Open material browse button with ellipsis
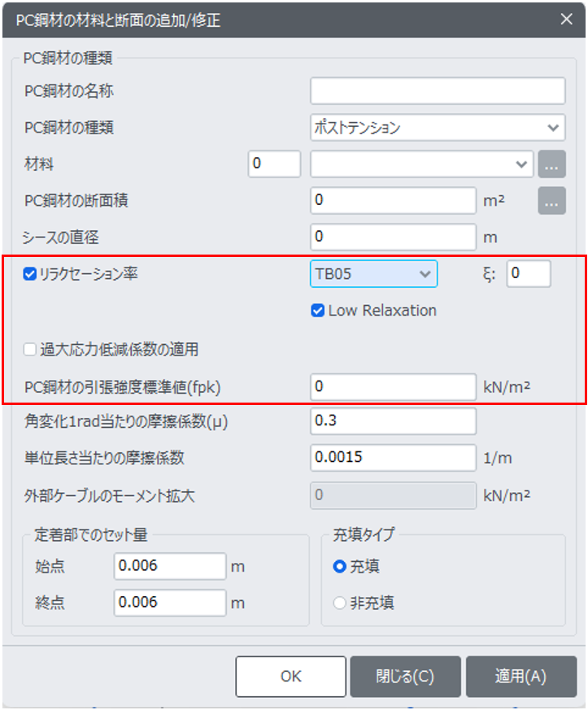Image resolution: width=588 pixels, height=710 pixels. coord(551,164)
